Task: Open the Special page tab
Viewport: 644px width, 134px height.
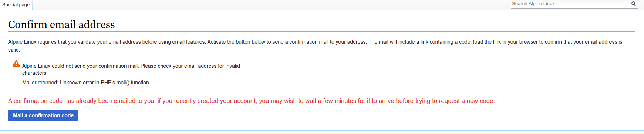Action: (16, 5)
